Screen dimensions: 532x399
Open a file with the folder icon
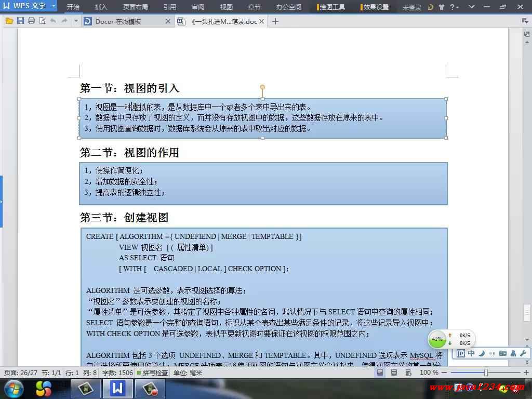pyautogui.click(x=9, y=21)
